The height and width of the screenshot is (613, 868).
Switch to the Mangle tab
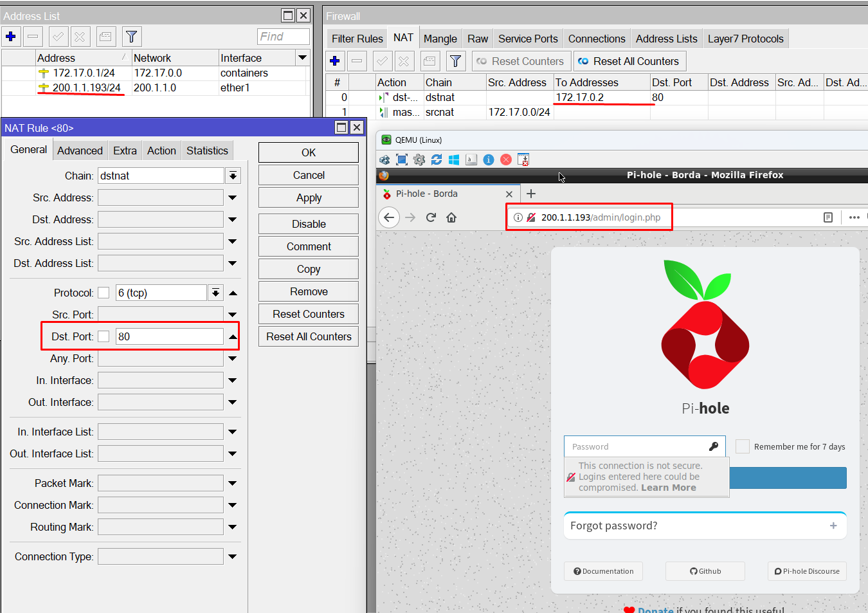pos(440,39)
